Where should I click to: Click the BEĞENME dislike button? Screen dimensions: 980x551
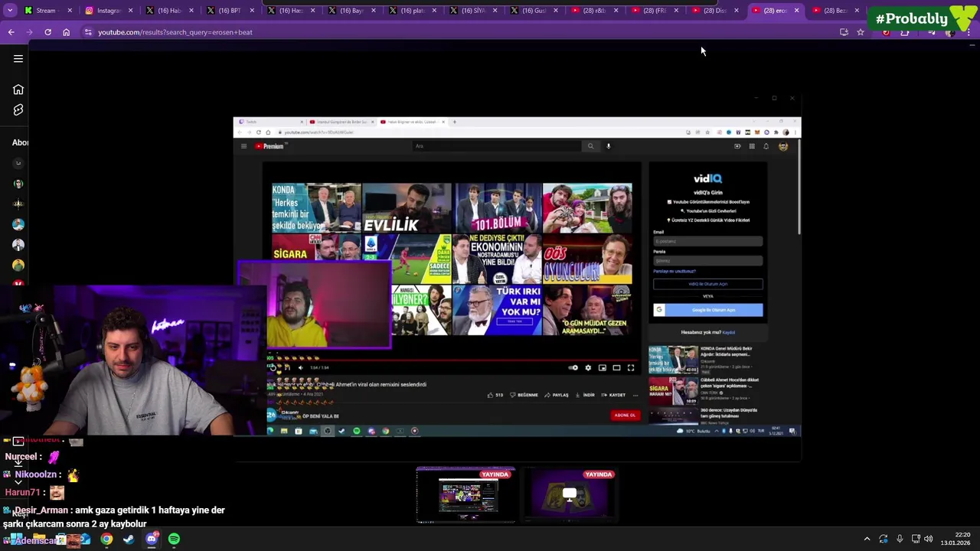pyautogui.click(x=524, y=396)
